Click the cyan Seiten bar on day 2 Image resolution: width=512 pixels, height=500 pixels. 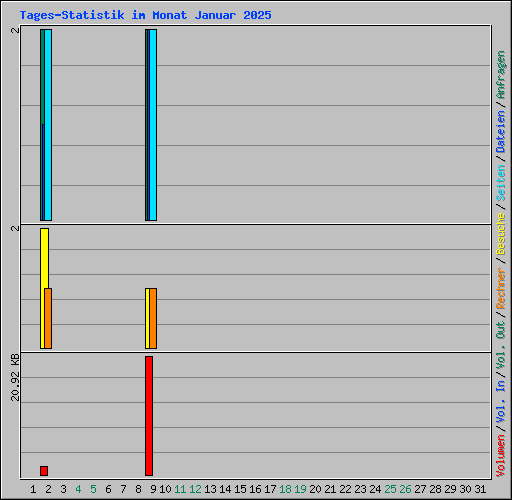(x=48, y=125)
